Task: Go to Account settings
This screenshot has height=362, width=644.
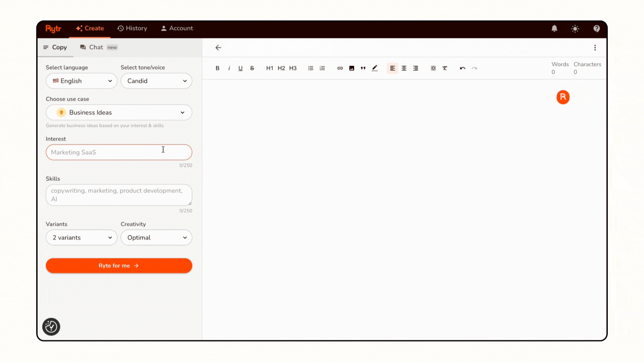Action: (x=177, y=28)
